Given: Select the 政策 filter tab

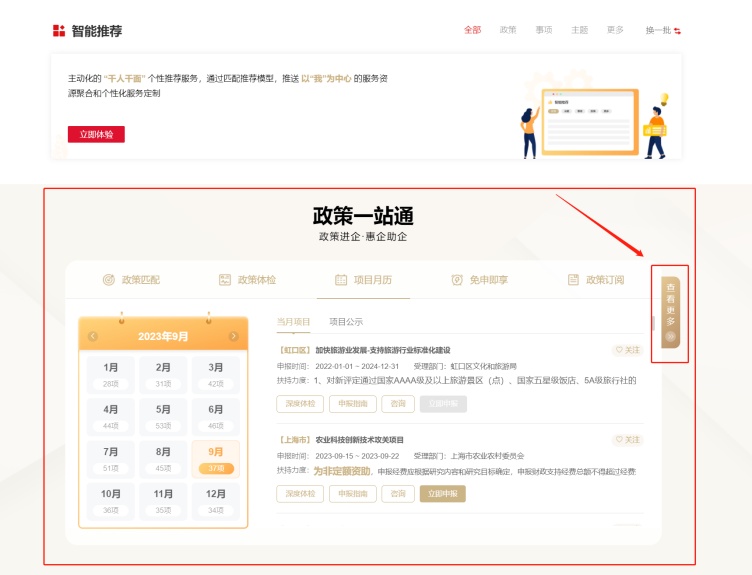Looking at the screenshot, I should pos(508,30).
